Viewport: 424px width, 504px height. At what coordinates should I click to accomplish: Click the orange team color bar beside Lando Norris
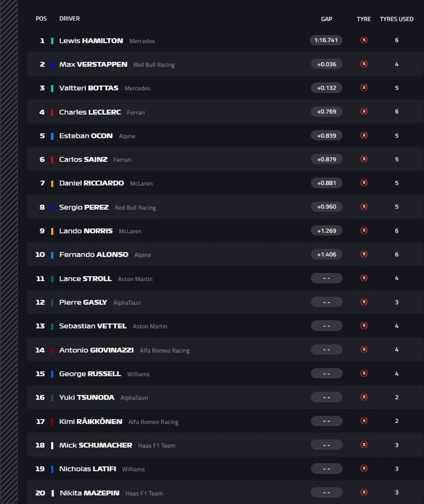coord(52,231)
